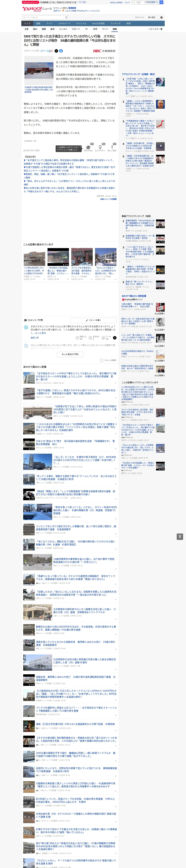The image size is (186, 868).
Task: Click the HBC 北海道放送 logo
Action: (x=104, y=51)
